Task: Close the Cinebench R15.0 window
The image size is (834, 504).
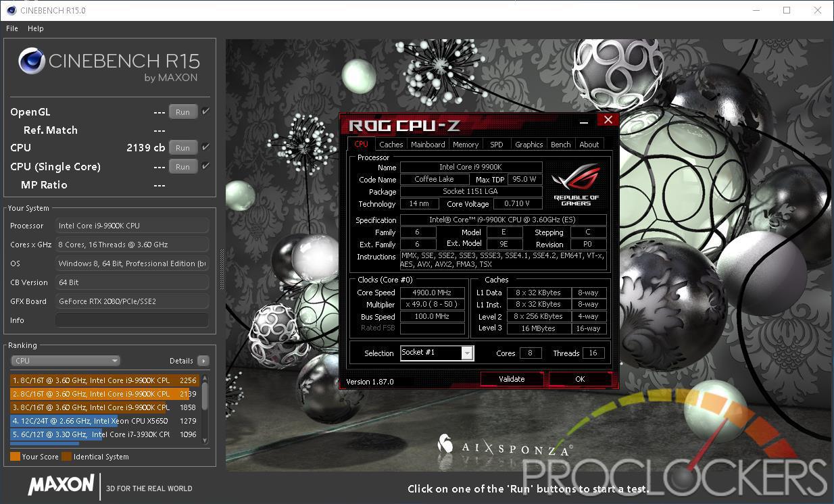Action: click(x=818, y=10)
